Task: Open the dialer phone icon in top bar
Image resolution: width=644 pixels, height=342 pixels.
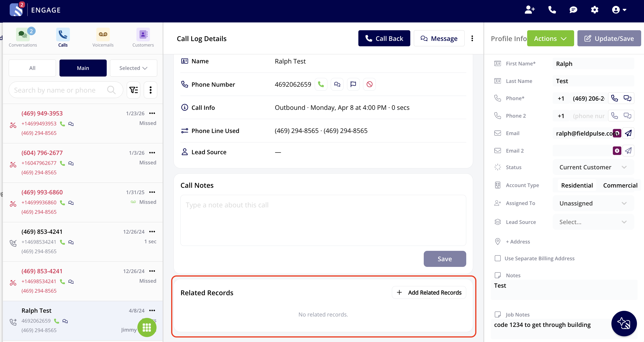Action: (552, 10)
